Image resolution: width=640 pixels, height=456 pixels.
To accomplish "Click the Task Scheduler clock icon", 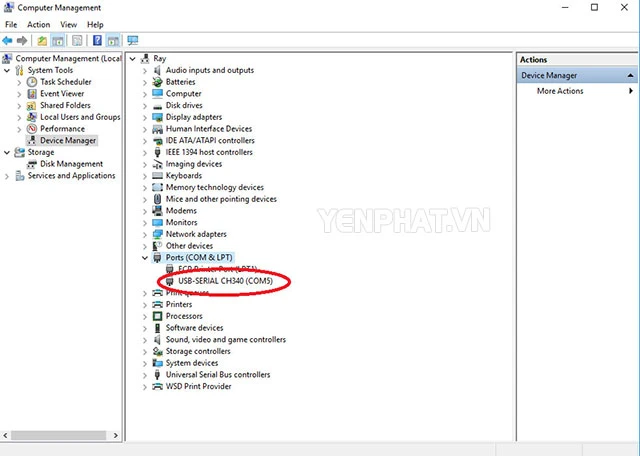I will coord(33,82).
